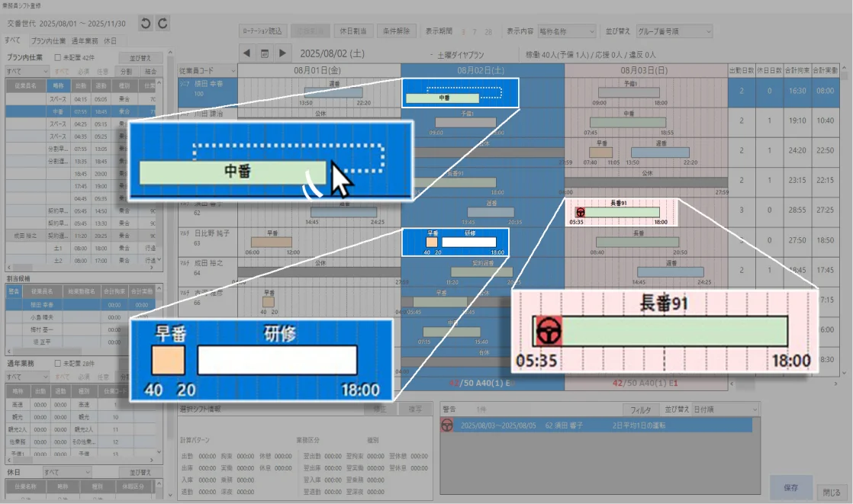The image size is (853, 504).
Task: Open the 表示内容 略称名称 dropdown
Action: click(567, 31)
